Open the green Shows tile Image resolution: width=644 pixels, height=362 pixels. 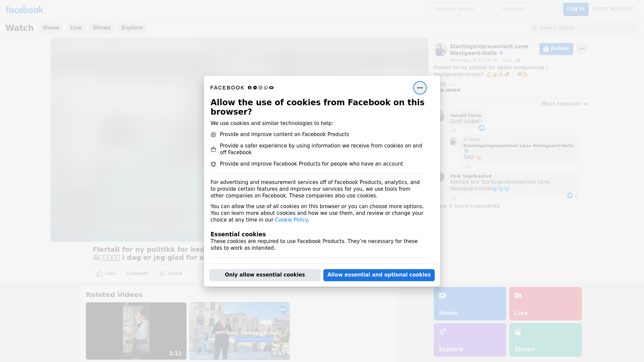[x=545, y=340]
